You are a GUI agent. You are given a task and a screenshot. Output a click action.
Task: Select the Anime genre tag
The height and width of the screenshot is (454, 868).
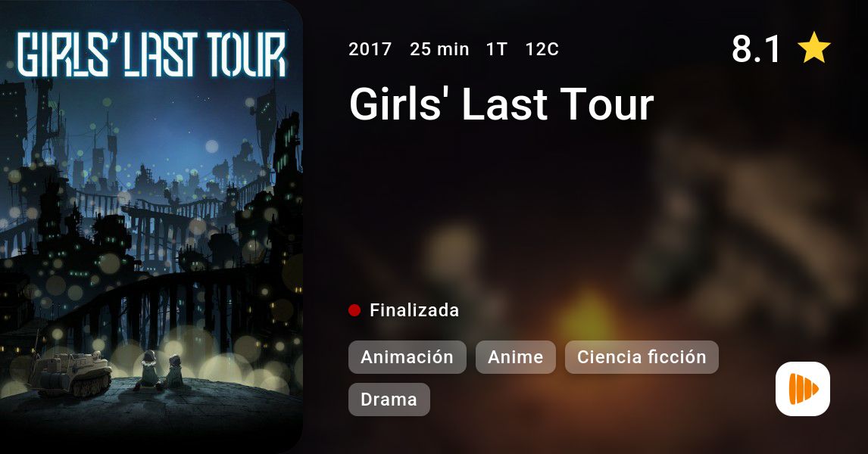click(x=515, y=357)
